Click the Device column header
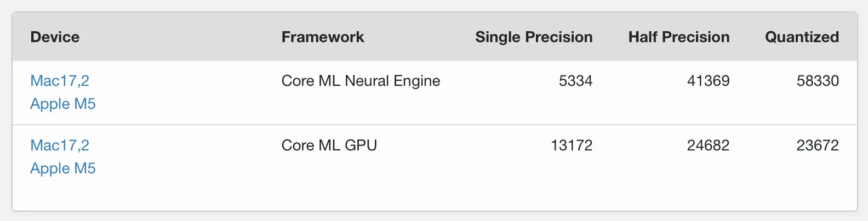This screenshot has width=868, height=221. (x=55, y=37)
